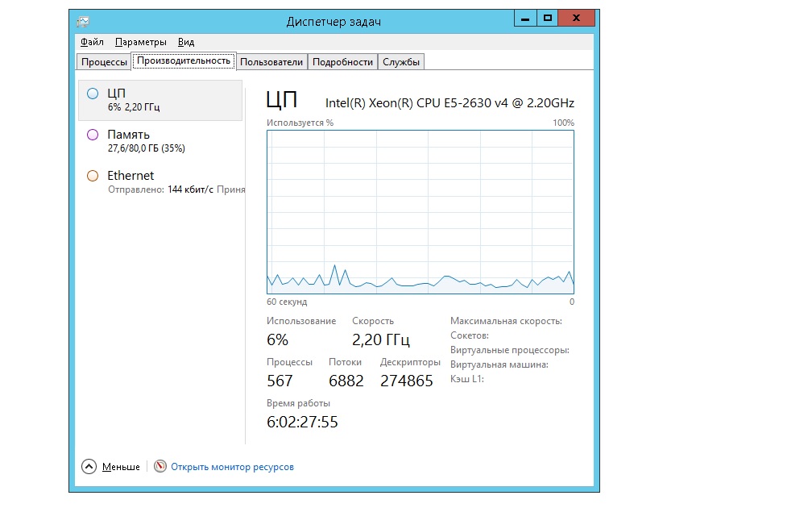Click the Используется % graph label

click(300, 123)
